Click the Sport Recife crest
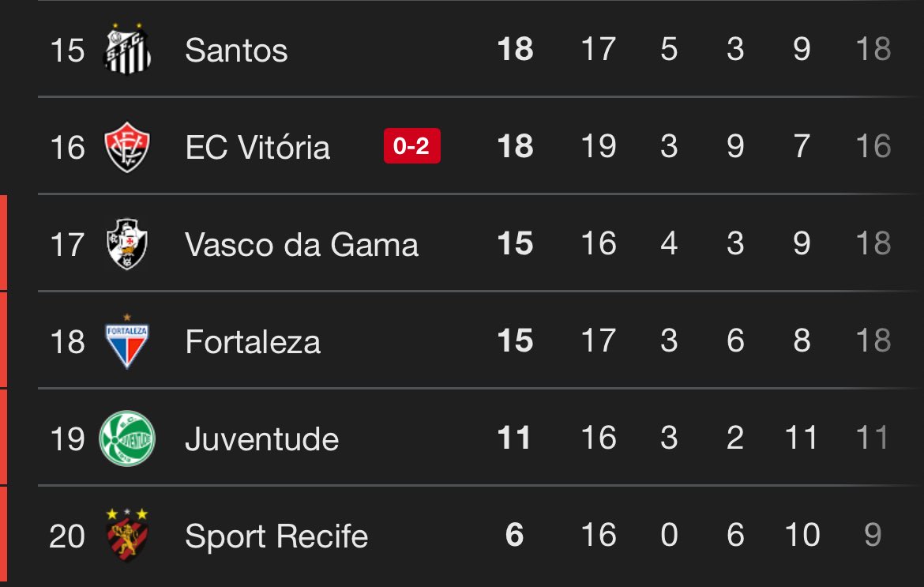 (127, 535)
